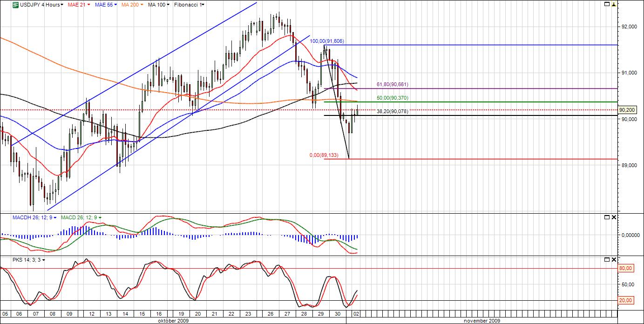Maximize the PKS stochastic panel

pyautogui.click(x=607, y=259)
